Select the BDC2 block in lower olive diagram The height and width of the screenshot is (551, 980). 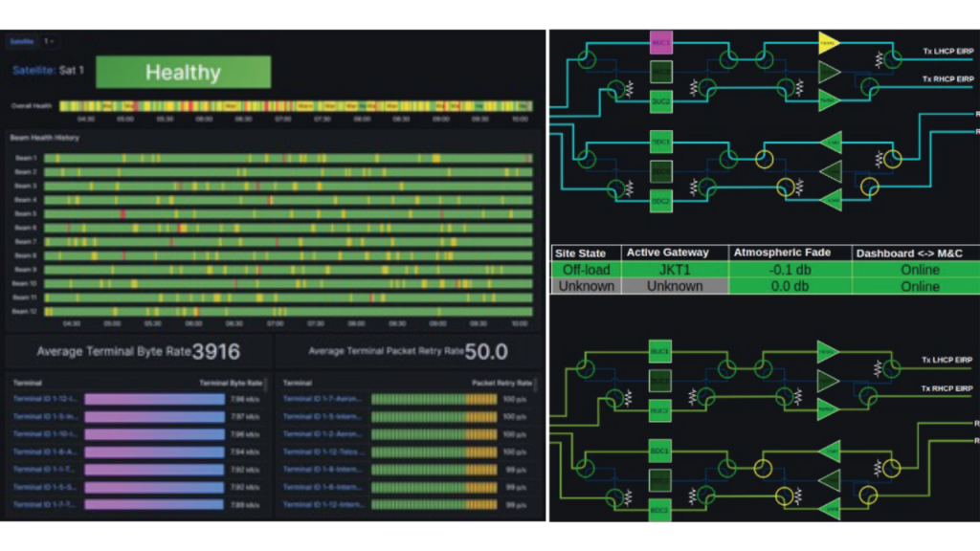coord(660,510)
